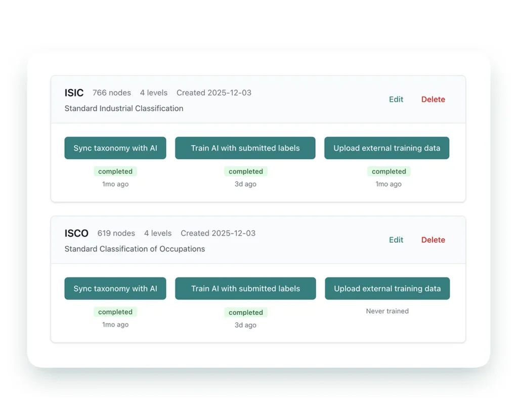This screenshot has height=420, width=518.
Task: Click the 619 nodes count label
Action: (116, 233)
